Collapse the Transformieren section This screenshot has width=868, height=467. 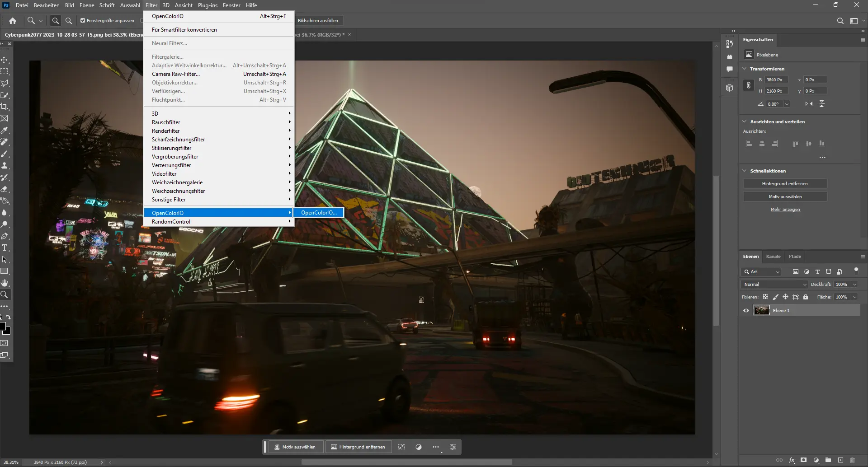pyautogui.click(x=745, y=69)
